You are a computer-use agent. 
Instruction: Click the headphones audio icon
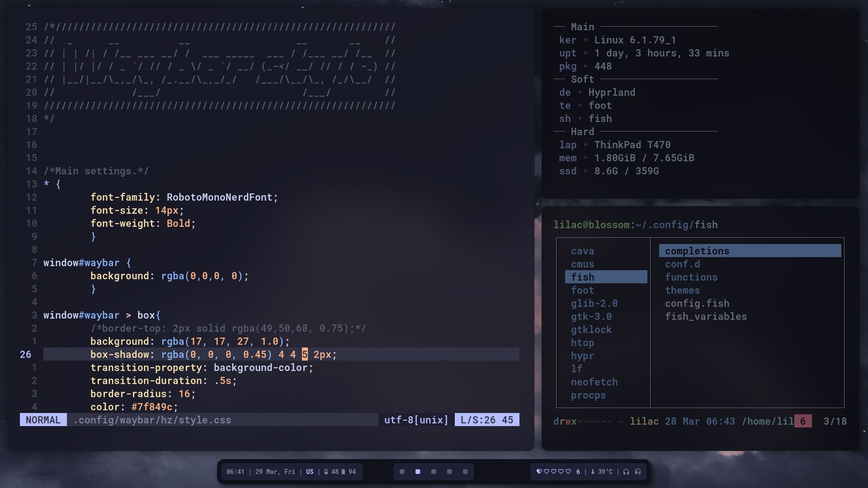[626, 472]
